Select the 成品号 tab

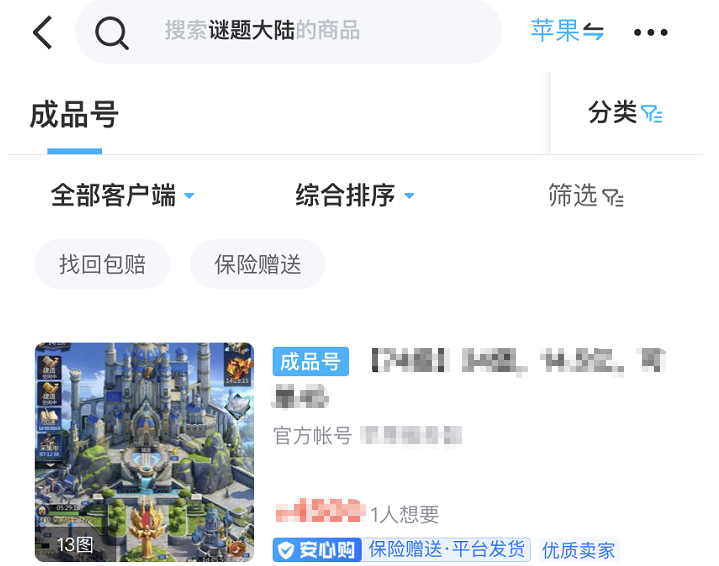pos(74,115)
